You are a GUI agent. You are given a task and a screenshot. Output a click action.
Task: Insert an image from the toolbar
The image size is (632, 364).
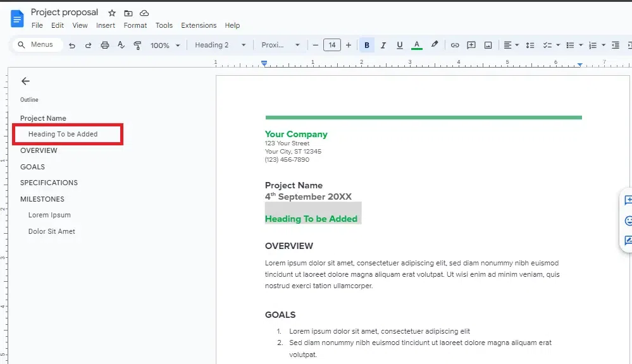(x=488, y=45)
